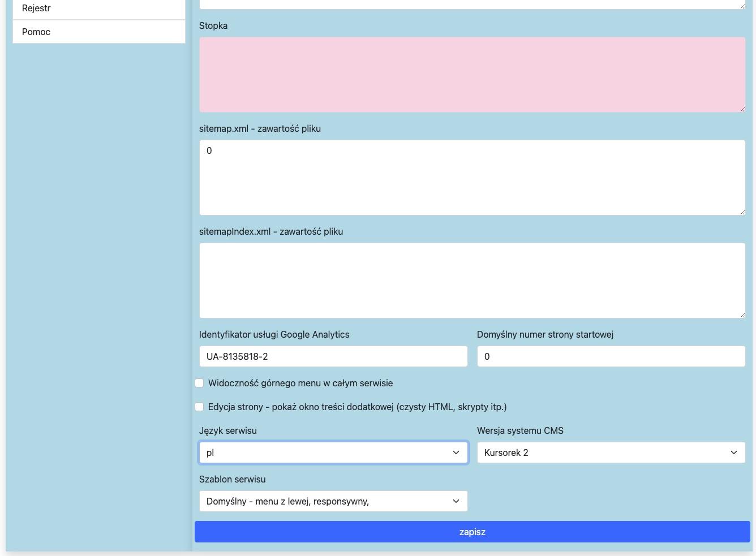
Task: Toggle the Edycja strony checkbox
Action: 199,407
